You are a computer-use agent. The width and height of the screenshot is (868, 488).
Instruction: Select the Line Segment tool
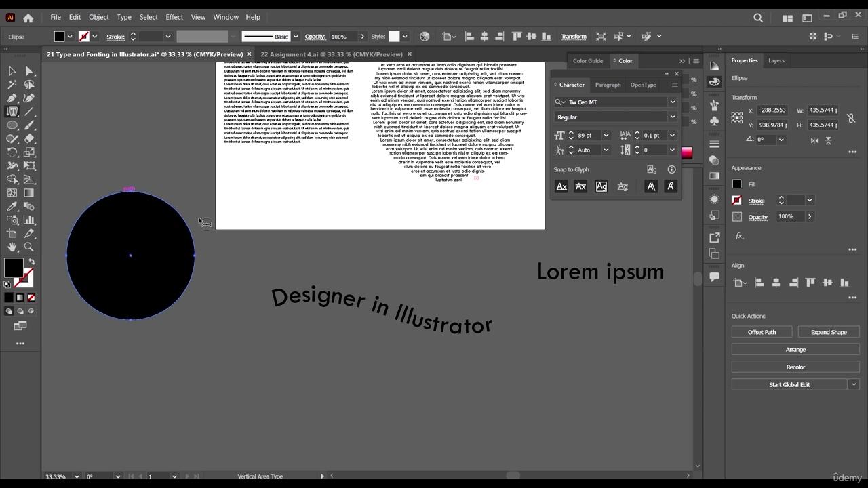(x=29, y=112)
